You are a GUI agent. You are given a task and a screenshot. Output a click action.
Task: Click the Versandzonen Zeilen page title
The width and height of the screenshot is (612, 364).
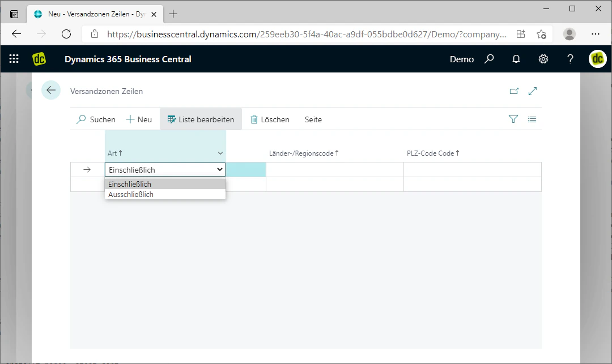pos(107,91)
